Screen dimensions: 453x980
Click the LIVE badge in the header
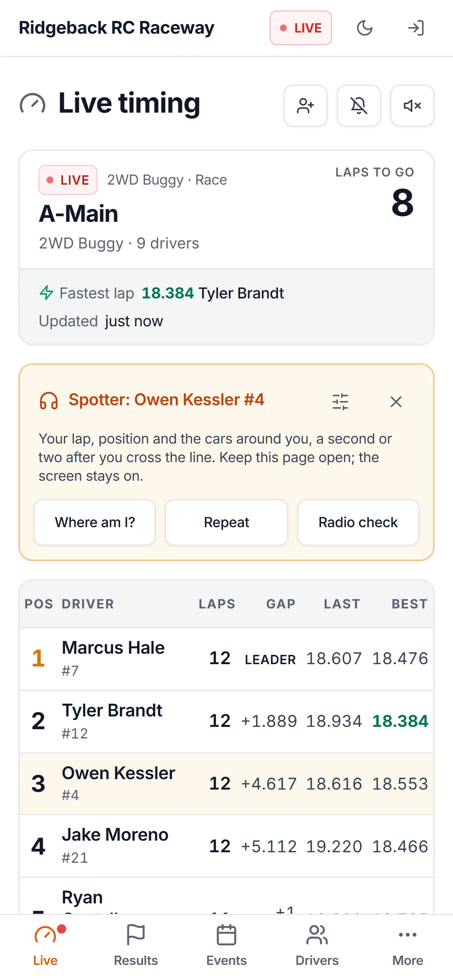tap(301, 28)
